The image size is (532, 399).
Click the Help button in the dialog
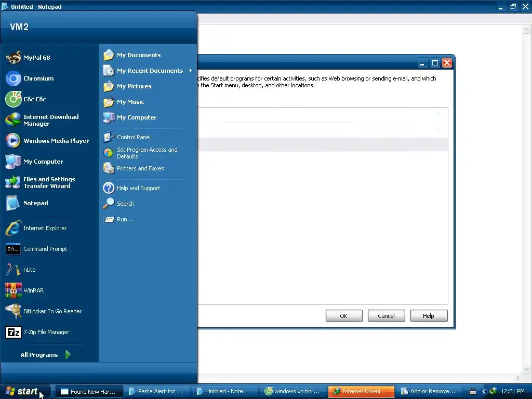tap(429, 316)
